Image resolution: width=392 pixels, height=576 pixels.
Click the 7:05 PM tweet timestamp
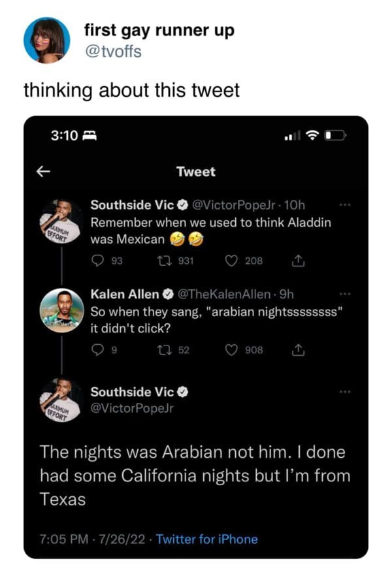pos(62,539)
